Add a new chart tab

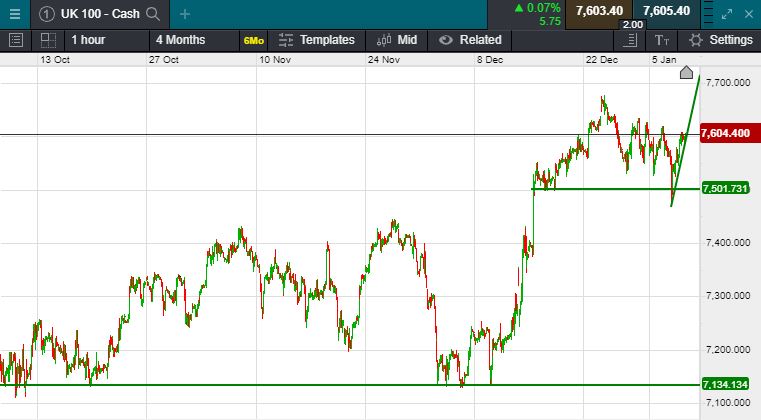tap(185, 13)
